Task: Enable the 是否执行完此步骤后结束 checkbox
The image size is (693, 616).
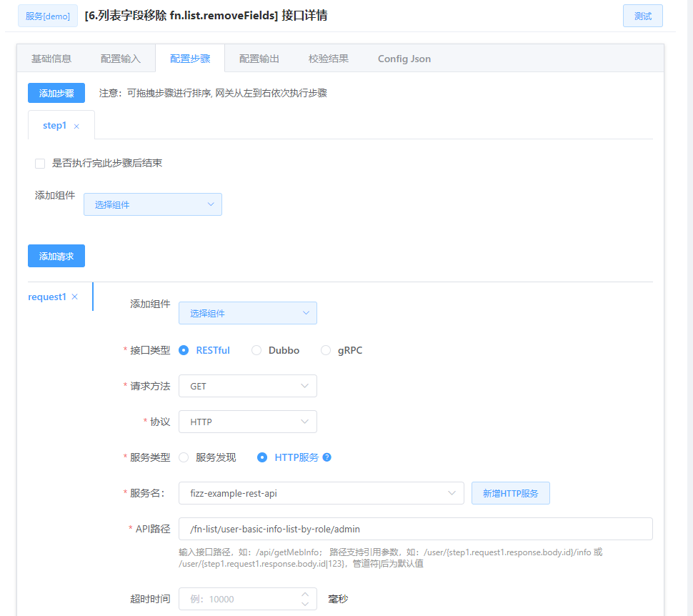Action: click(40, 164)
